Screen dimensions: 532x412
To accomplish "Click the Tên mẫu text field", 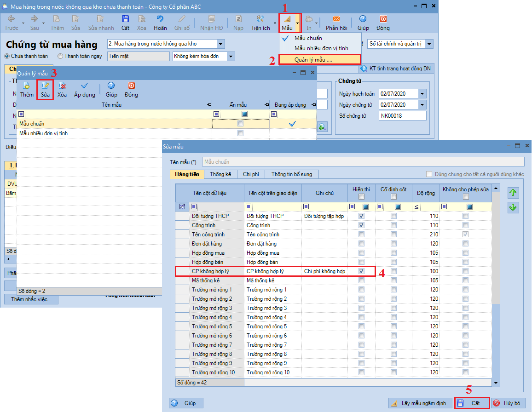I will coord(363,162).
